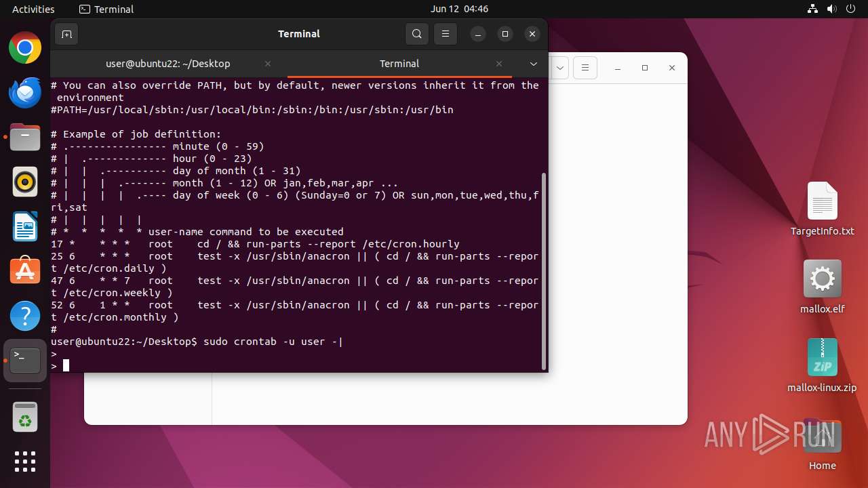The image size is (868, 488).
Task: Open Ubuntu Software store
Action: click(25, 272)
